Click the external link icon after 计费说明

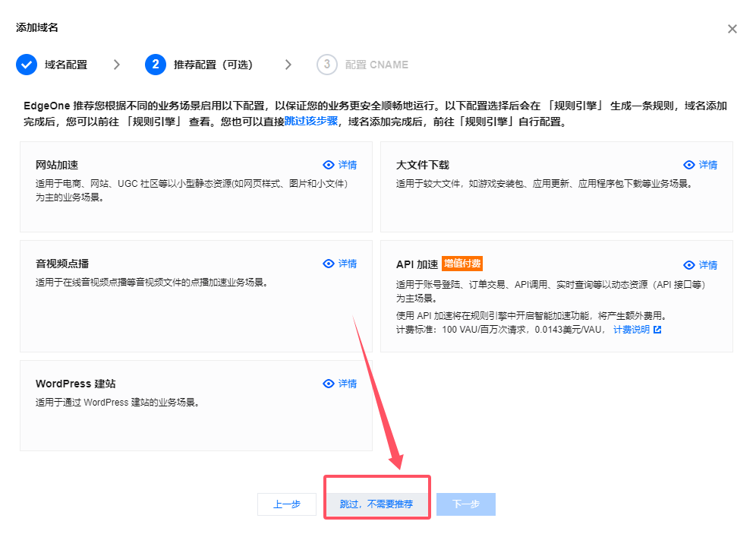point(657,330)
